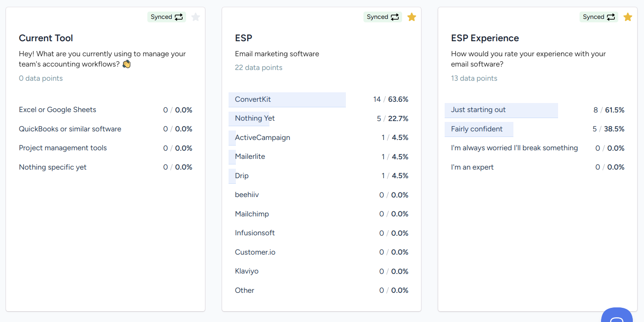The image size is (644, 322).
Task: Select the ConvertKit result bar
Action: pyautogui.click(x=287, y=100)
